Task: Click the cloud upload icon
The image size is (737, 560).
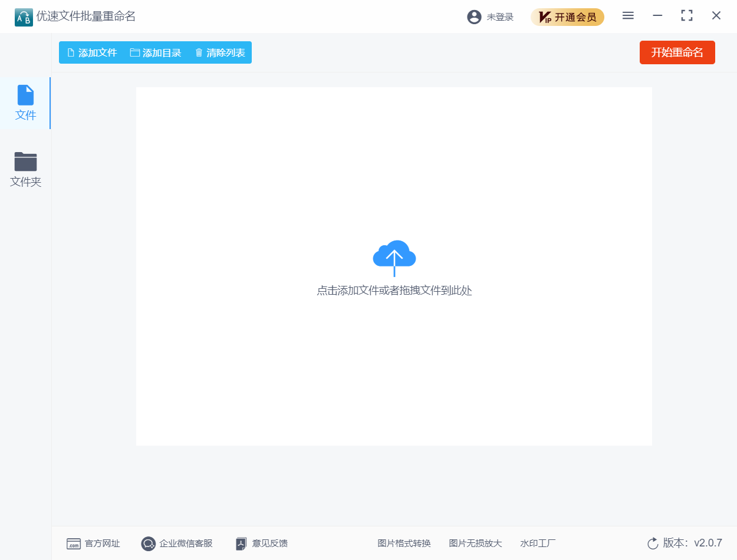Action: pyautogui.click(x=394, y=258)
